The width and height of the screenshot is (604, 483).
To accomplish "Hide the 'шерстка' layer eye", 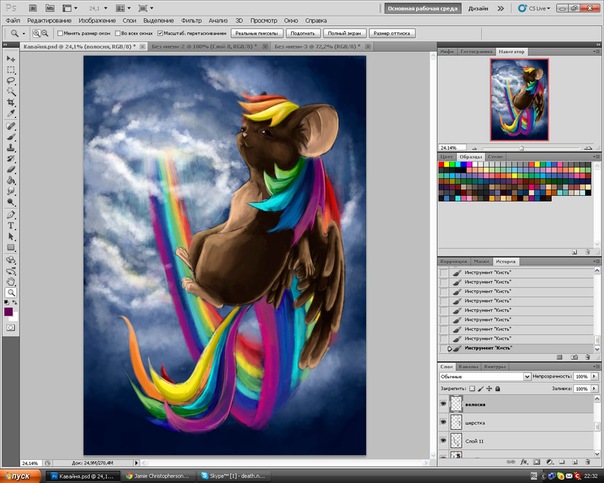I will point(443,423).
